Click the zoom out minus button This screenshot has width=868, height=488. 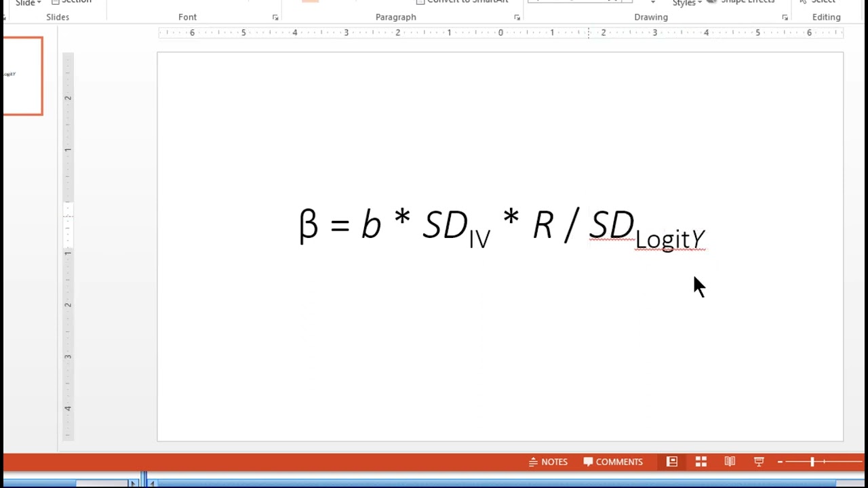point(780,462)
